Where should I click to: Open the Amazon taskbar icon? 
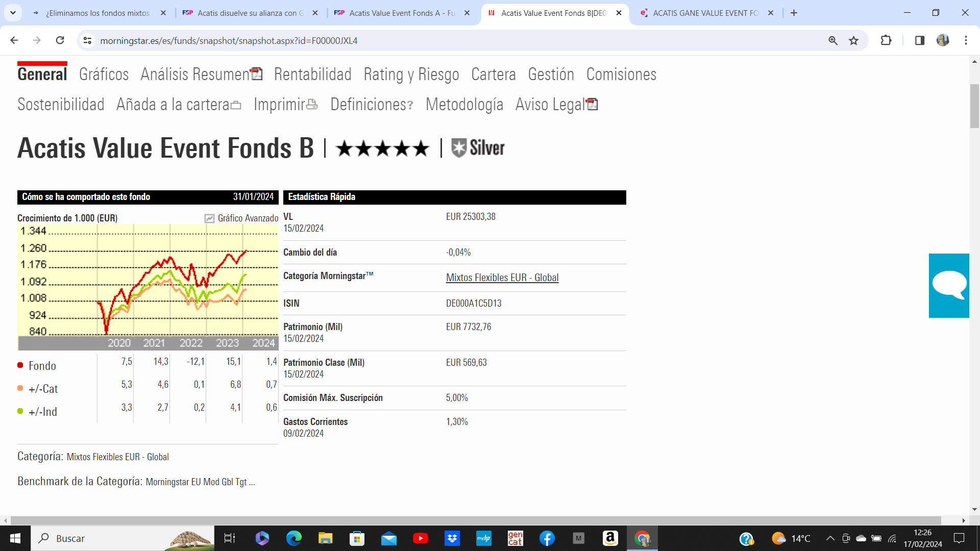coord(610,538)
